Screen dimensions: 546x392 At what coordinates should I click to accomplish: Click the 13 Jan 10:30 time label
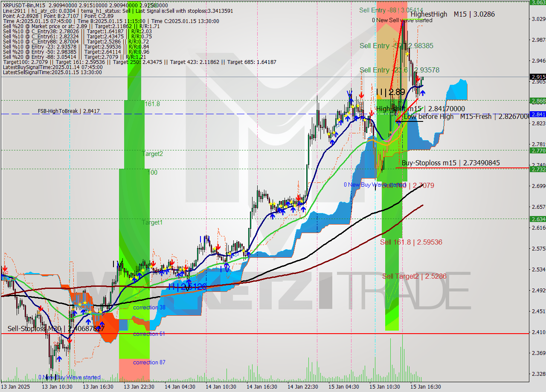click(56, 386)
